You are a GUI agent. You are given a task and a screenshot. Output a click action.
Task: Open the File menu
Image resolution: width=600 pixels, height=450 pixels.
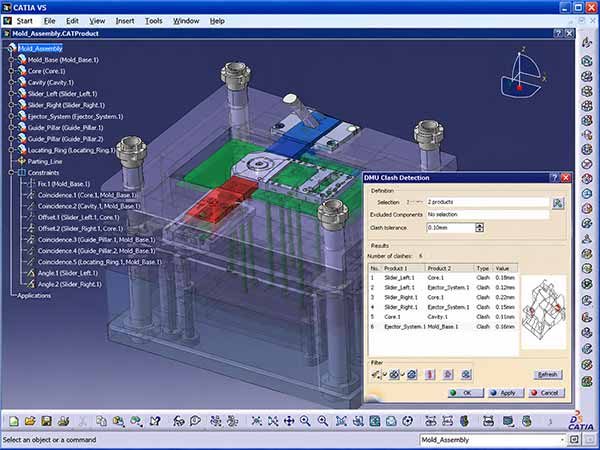[49, 21]
